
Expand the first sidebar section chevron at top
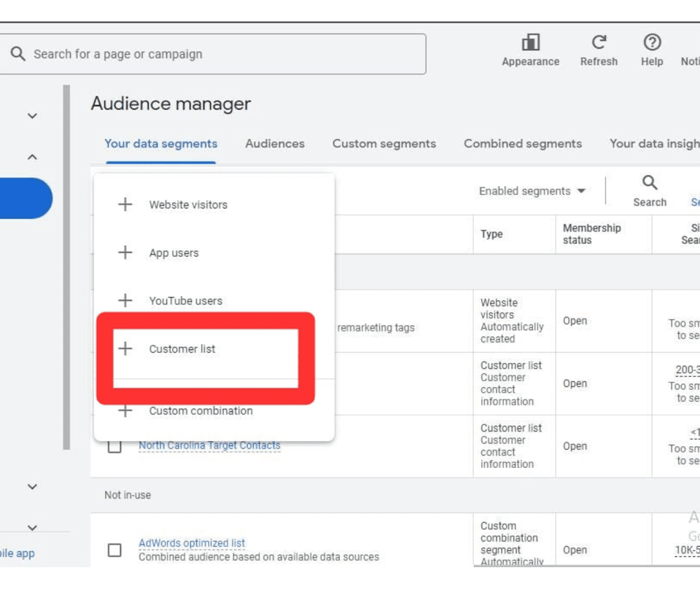point(32,116)
